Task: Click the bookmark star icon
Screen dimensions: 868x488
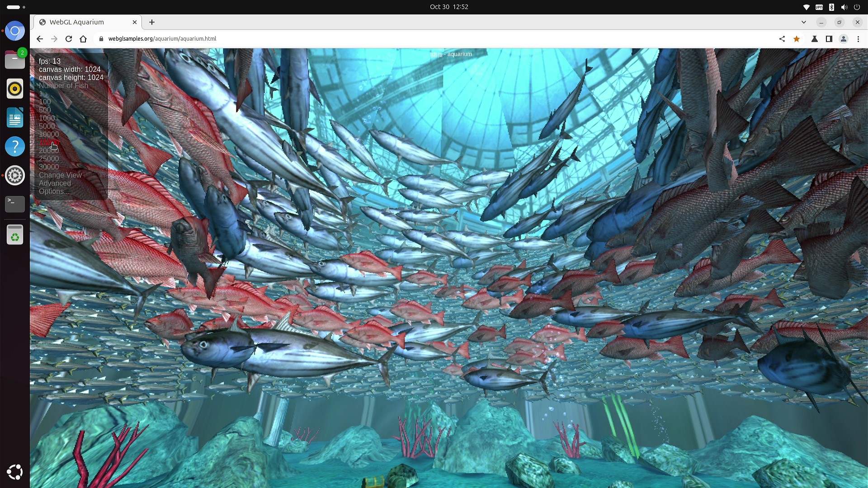Action: pyautogui.click(x=797, y=39)
